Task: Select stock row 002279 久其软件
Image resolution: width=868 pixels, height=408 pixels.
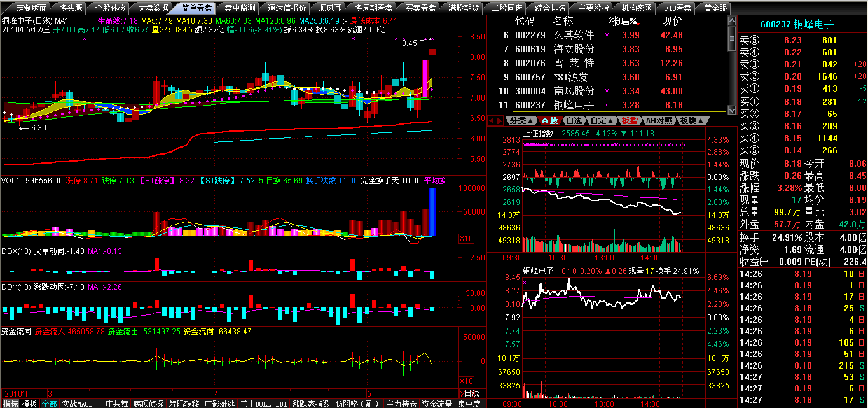Action: click(606, 35)
